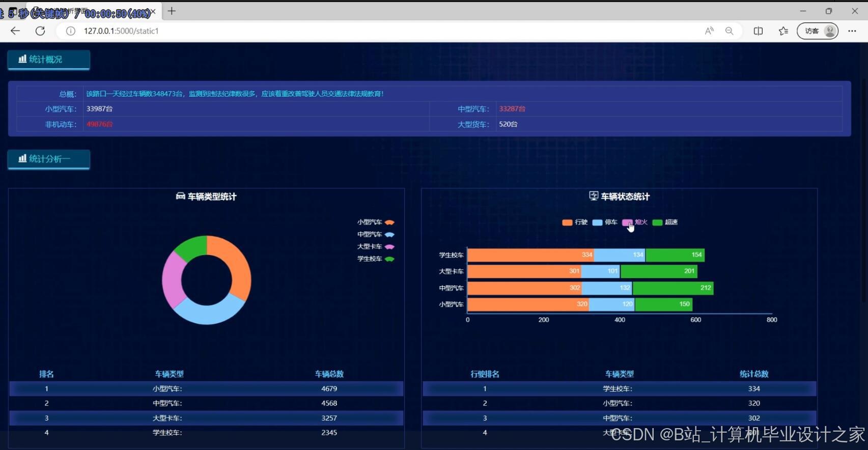Click the pink slice of donut chart

tap(172, 280)
